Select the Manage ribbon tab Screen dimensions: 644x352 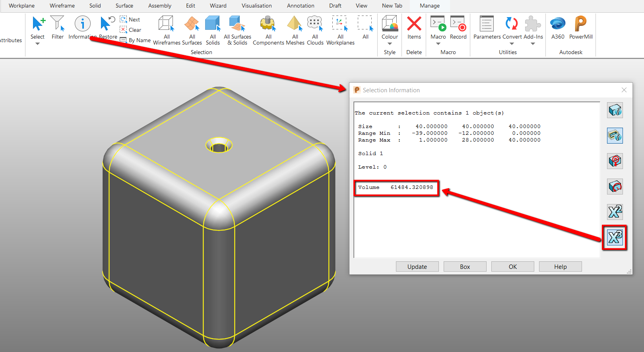(x=430, y=6)
